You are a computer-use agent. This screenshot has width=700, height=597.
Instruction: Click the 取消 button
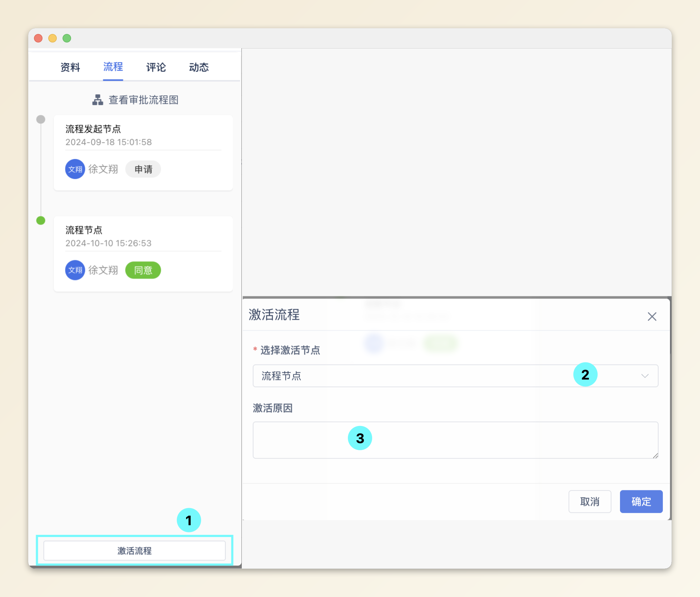590,502
